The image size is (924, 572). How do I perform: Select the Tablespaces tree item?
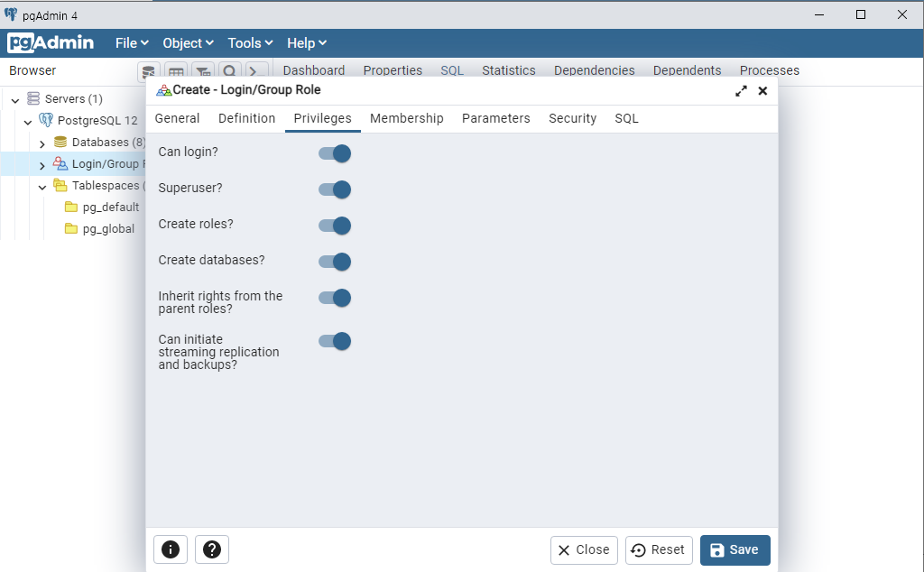[x=108, y=186]
